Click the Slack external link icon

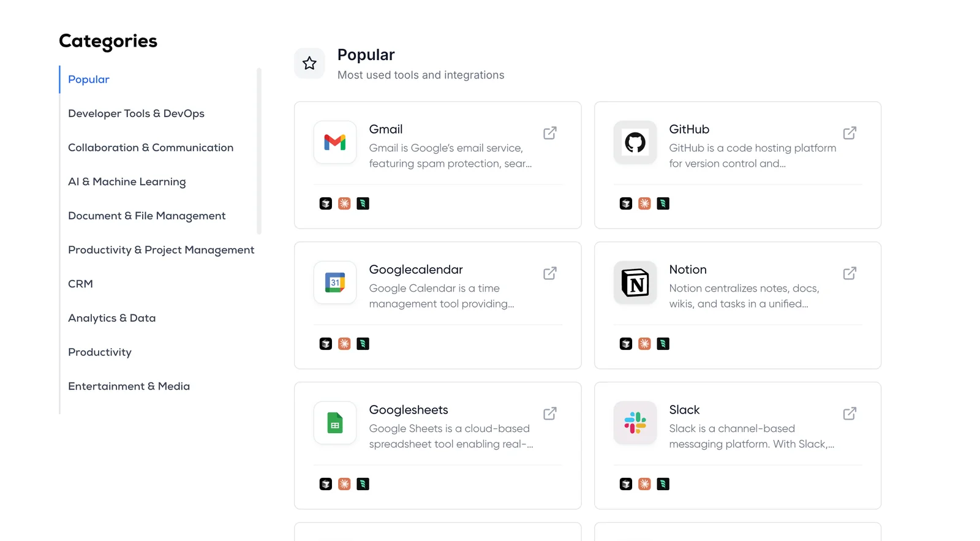click(850, 414)
